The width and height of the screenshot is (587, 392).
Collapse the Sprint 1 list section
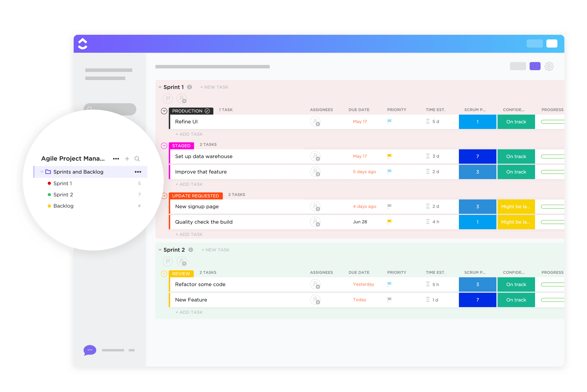pyautogui.click(x=160, y=87)
